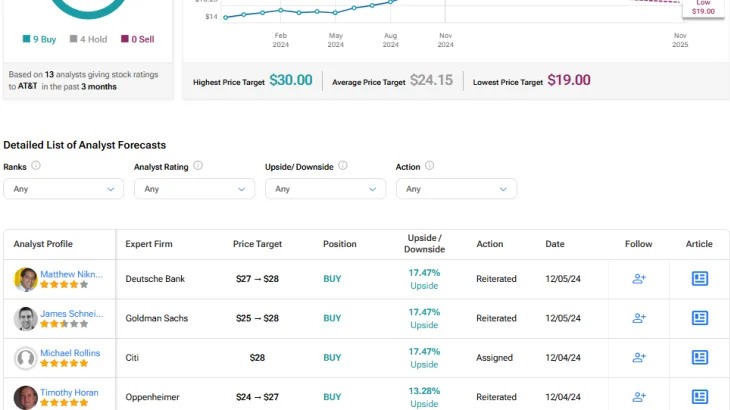Click the Lowest Price Target $19.00 value
Screen dimensions: 730x410
(x=569, y=80)
